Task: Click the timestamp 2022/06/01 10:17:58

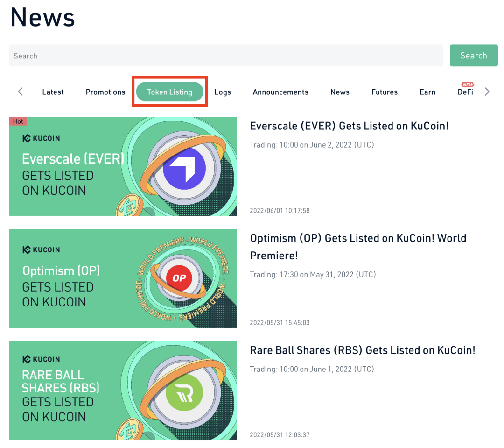Action: click(x=280, y=211)
